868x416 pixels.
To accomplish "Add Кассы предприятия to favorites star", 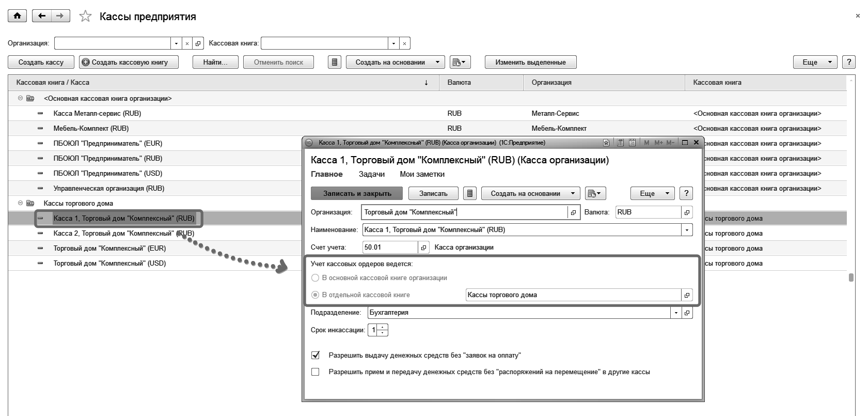I will (85, 17).
